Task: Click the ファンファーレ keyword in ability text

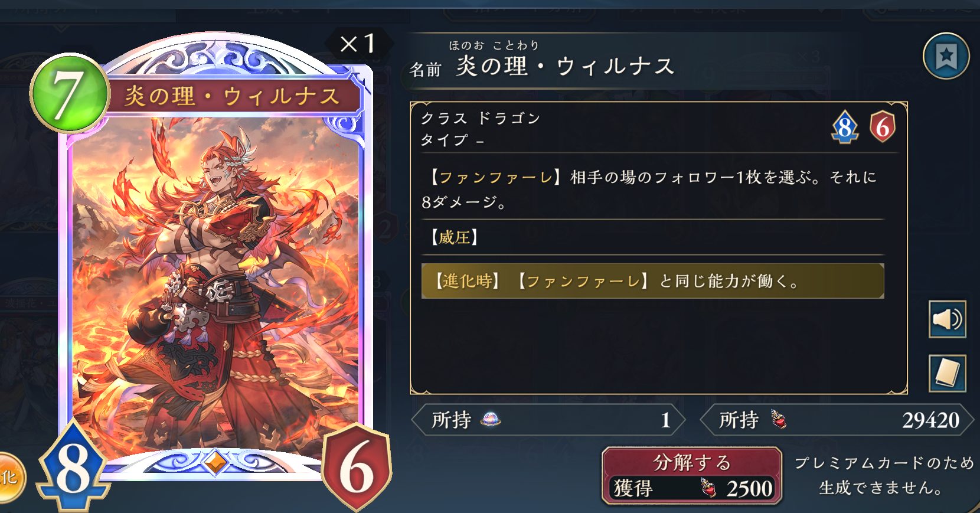Action: 496,177
